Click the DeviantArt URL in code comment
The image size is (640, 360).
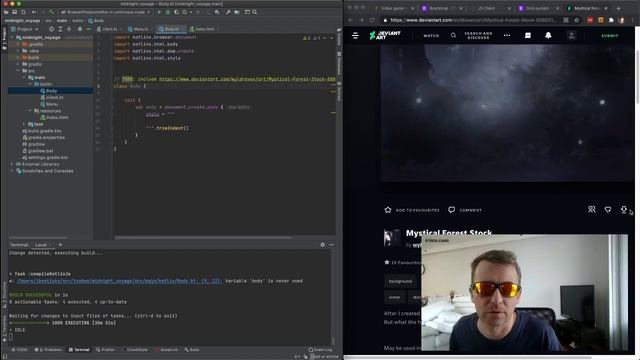coord(247,79)
